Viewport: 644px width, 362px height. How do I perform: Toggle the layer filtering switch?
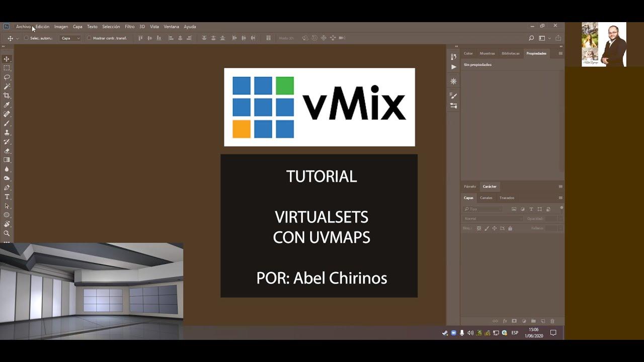561,208
